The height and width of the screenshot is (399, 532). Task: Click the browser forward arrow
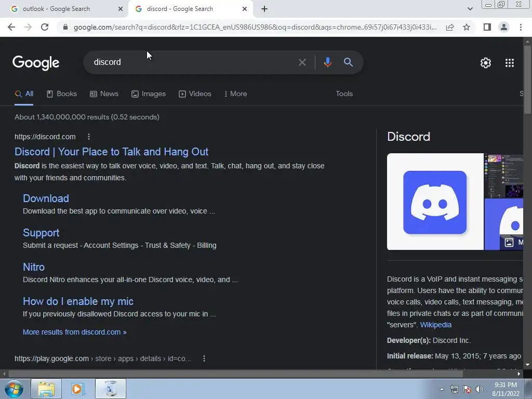pos(28,27)
